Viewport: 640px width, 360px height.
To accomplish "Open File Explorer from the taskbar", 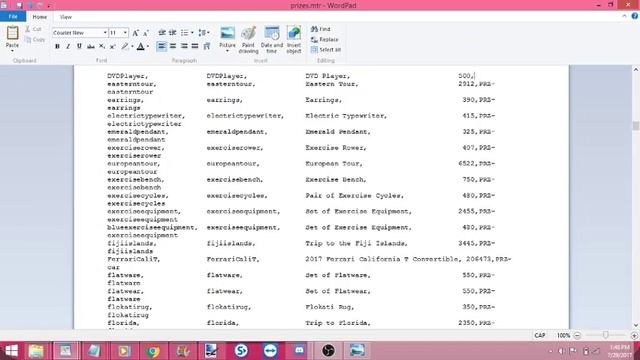I will (36, 351).
